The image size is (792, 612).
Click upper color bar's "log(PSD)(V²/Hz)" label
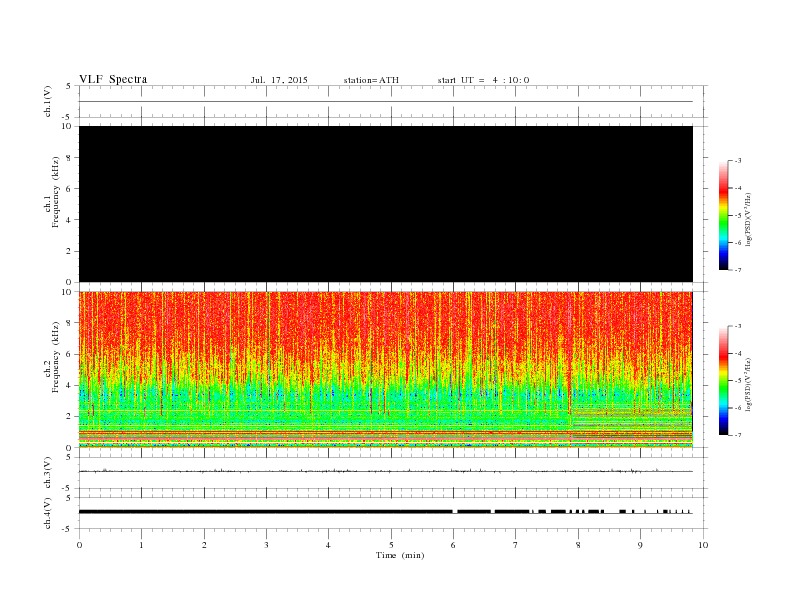(749, 219)
